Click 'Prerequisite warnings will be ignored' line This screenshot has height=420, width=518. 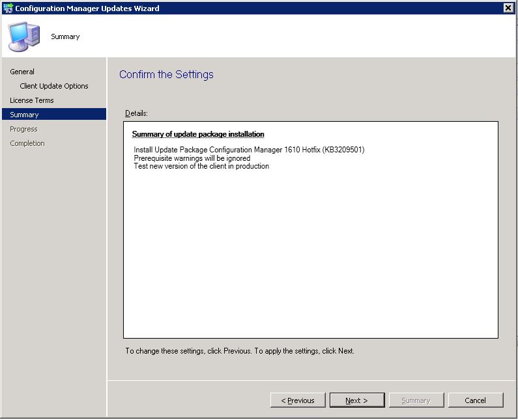[x=192, y=158]
